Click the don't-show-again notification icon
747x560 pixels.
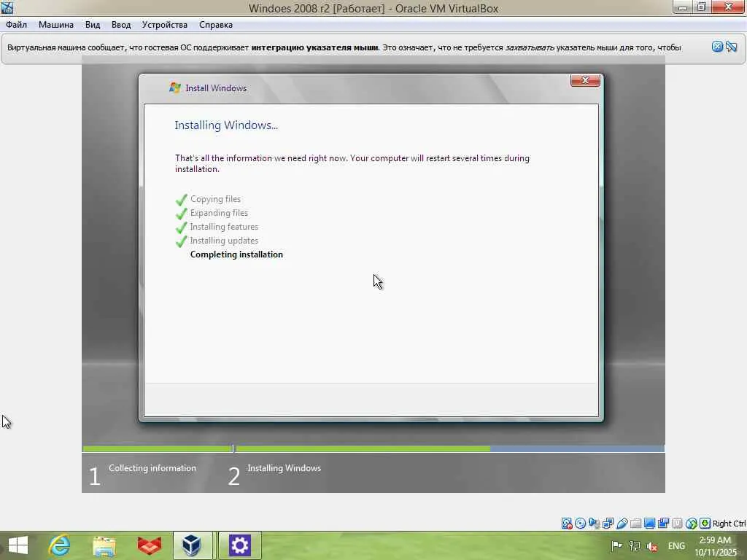(731, 47)
